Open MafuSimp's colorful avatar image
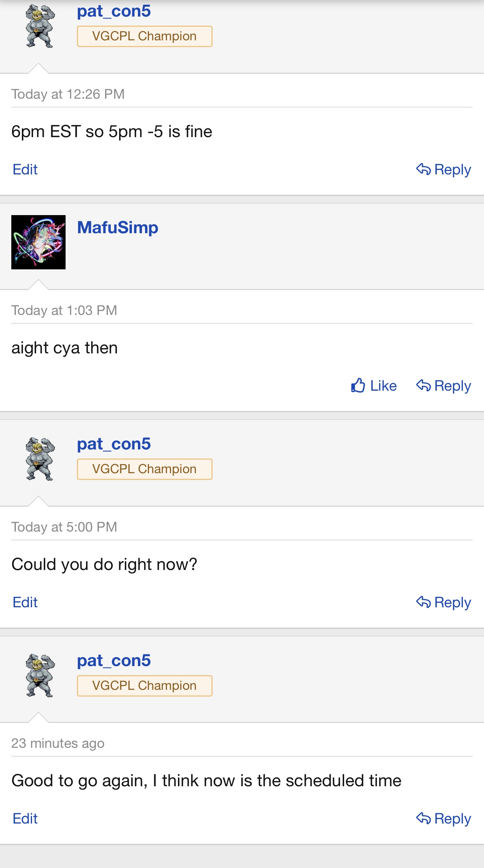The width and height of the screenshot is (484, 868). coord(38,242)
